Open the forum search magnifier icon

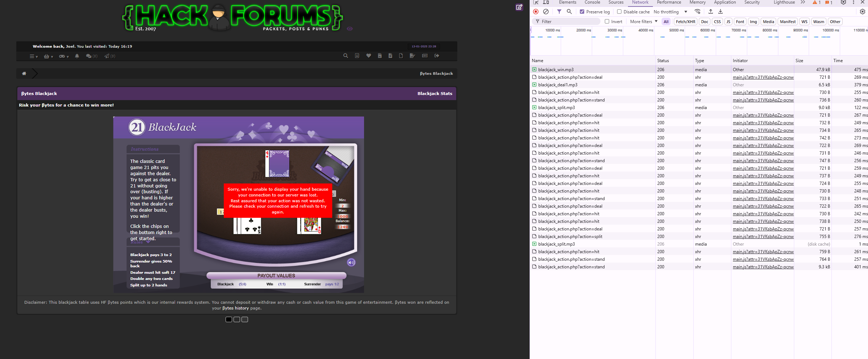pos(346,56)
